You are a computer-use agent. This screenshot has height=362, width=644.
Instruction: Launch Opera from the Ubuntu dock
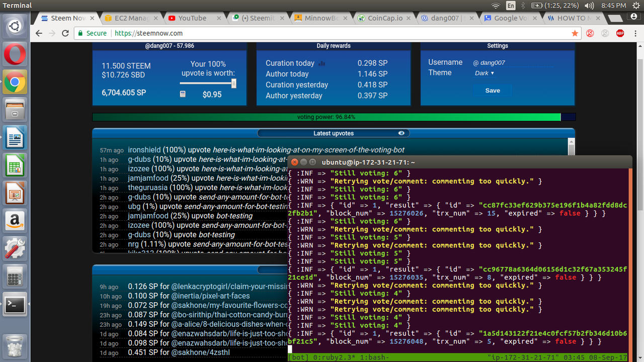[x=15, y=55]
